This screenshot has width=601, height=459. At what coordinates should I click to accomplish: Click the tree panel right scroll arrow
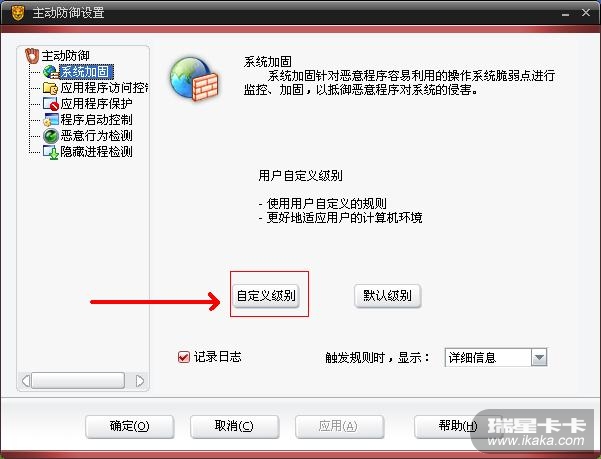pos(140,381)
